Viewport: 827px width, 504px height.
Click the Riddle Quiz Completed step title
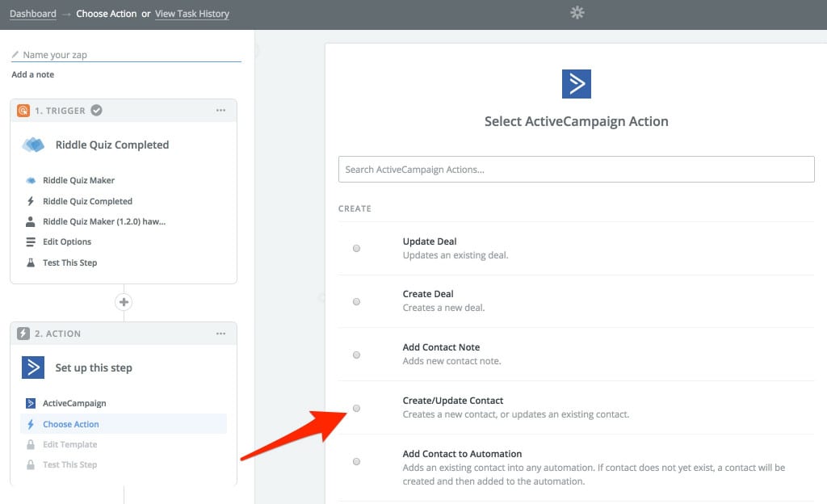[x=112, y=145]
